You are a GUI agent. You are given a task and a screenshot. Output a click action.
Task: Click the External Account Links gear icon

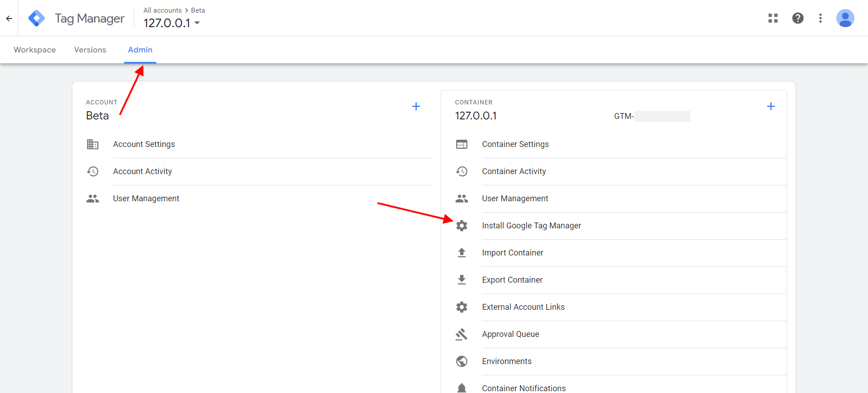click(462, 307)
